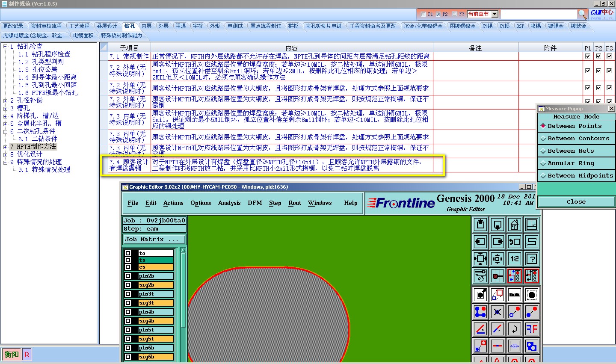Click the blue connected nodes icon

click(x=480, y=312)
